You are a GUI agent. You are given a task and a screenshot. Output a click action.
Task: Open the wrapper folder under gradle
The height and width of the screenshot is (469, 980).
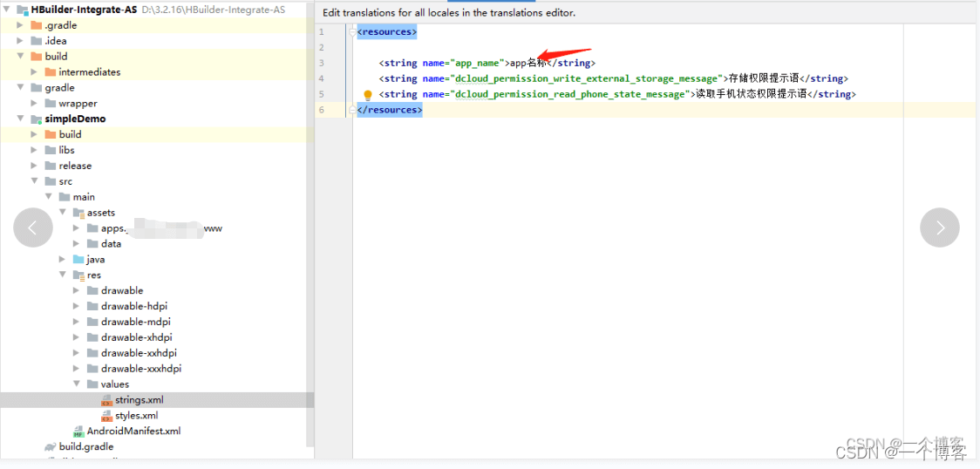point(78,104)
